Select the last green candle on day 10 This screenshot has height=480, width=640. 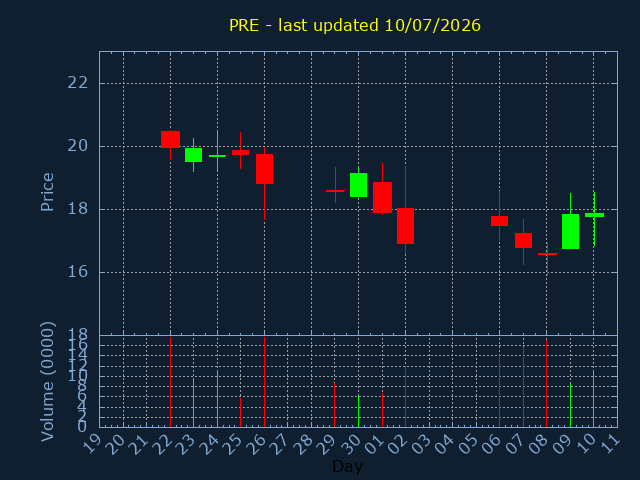(x=594, y=215)
